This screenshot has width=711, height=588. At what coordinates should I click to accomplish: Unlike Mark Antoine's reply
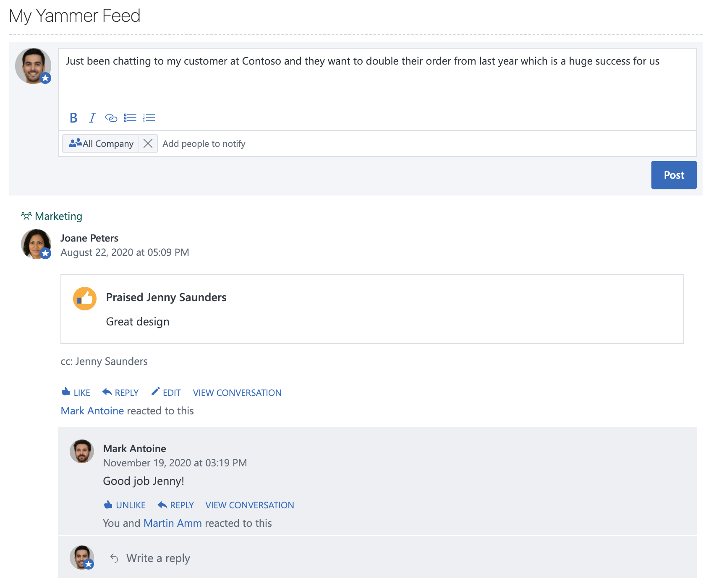(x=125, y=505)
